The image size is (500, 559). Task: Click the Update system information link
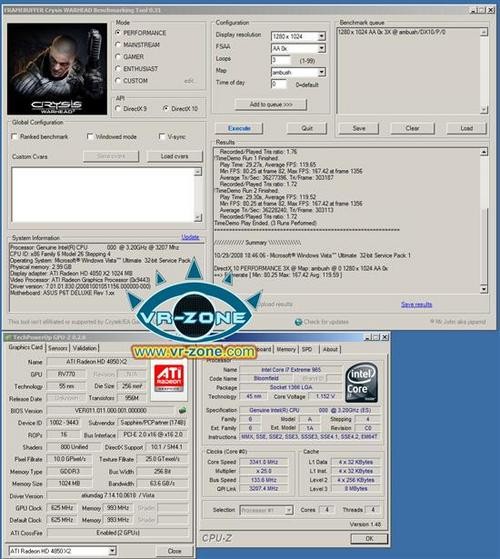point(190,237)
